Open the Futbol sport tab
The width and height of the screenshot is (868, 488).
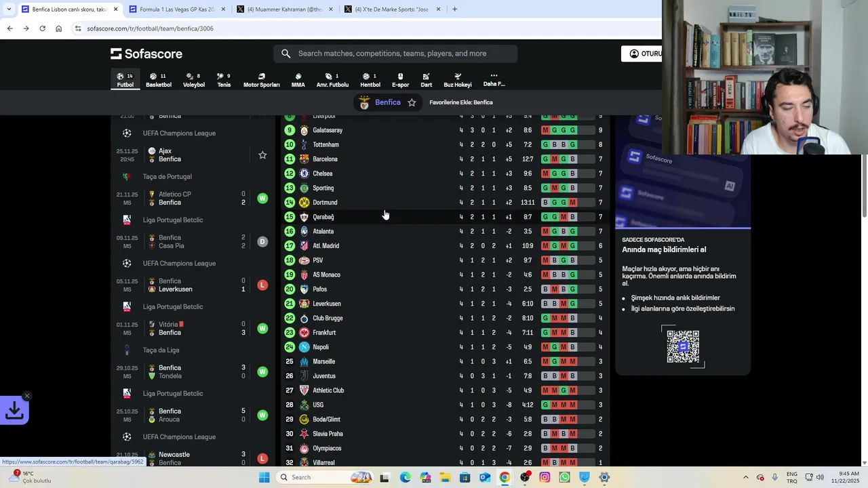[x=125, y=80]
